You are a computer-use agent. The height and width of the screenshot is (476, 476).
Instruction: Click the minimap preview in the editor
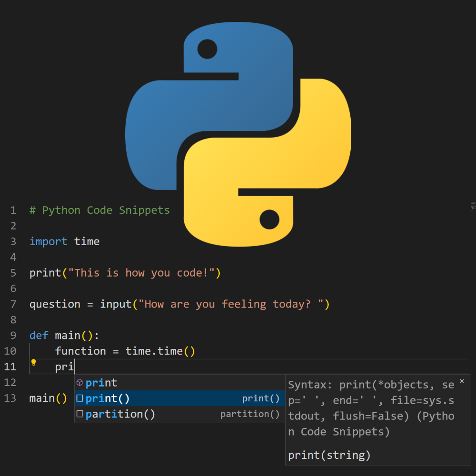coord(473,206)
